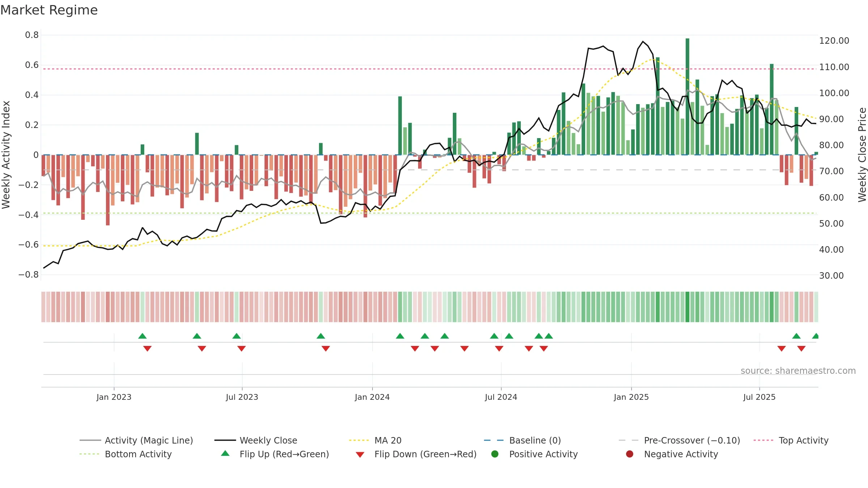
Task: Click the 70.00 price axis label
Action: click(x=831, y=171)
